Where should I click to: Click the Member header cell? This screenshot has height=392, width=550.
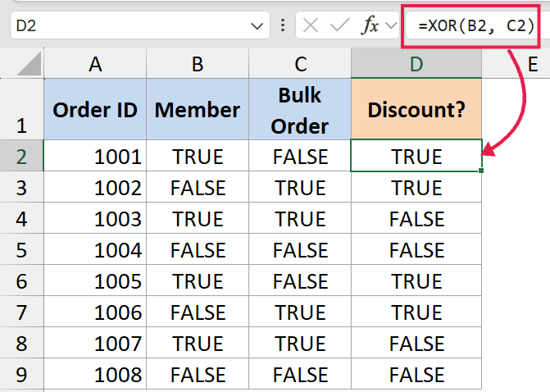click(198, 109)
